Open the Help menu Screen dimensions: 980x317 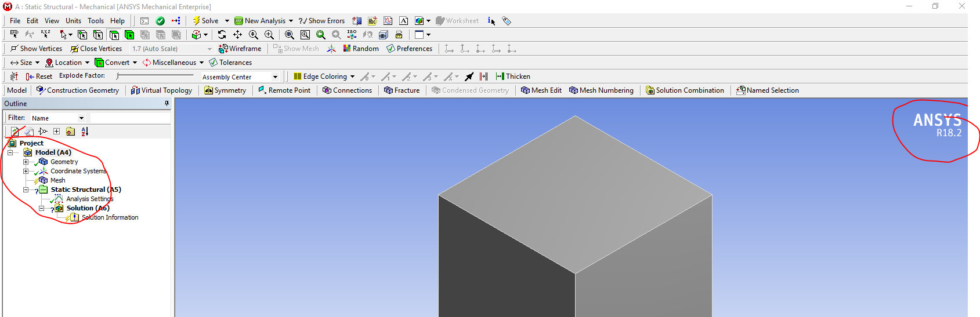click(117, 21)
